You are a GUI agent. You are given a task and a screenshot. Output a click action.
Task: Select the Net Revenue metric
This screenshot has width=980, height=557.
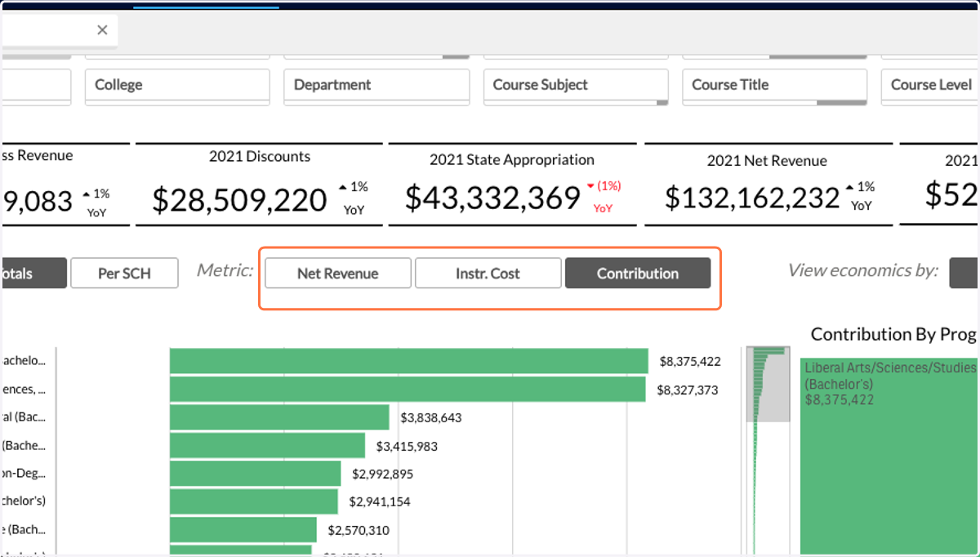click(338, 274)
